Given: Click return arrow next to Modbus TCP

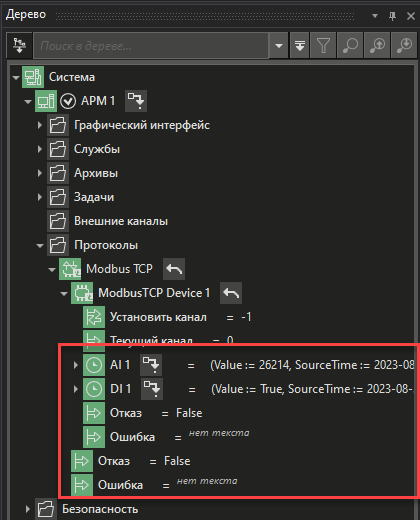Looking at the screenshot, I should click(x=174, y=269).
